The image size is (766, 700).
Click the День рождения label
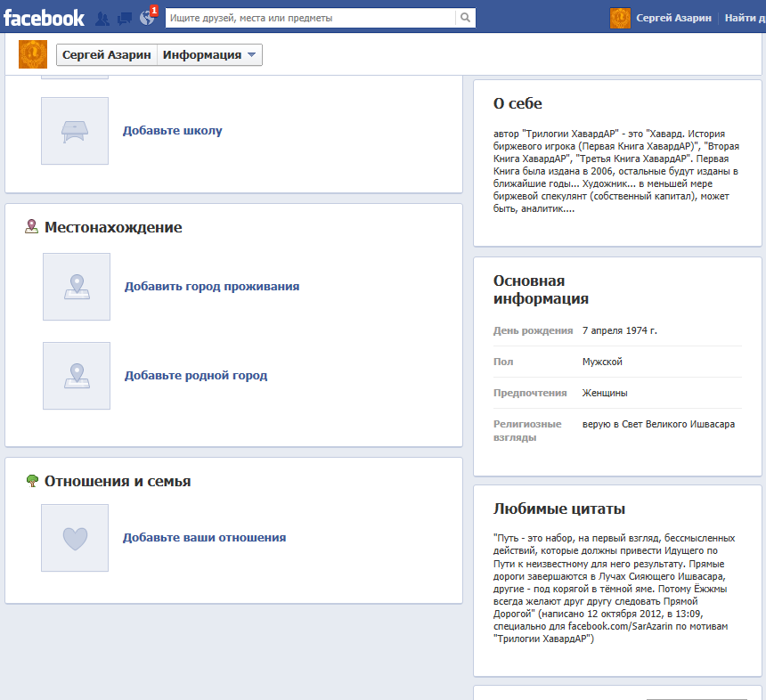coord(533,330)
